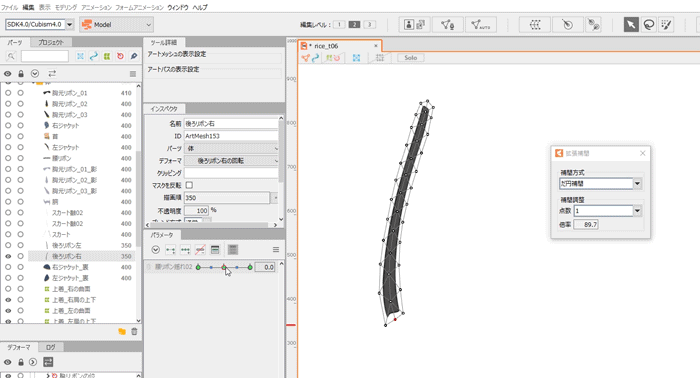Toggle all parts visibility eye in header
The width and height of the screenshot is (700, 378).
[8, 74]
